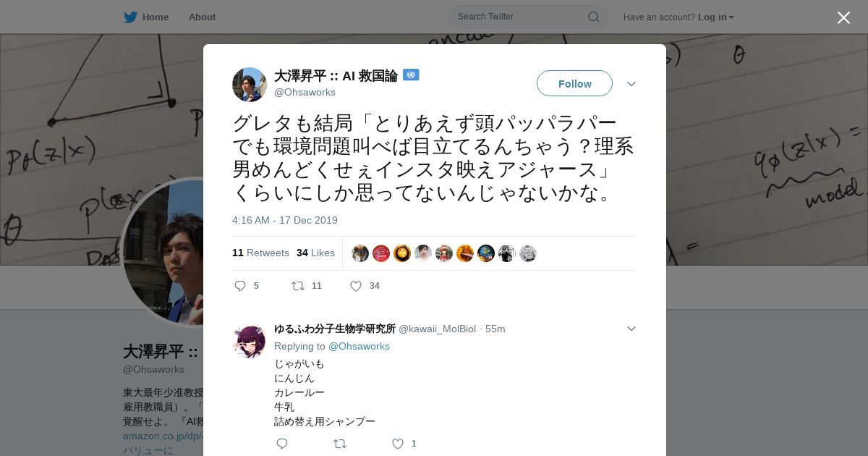Retweet the kawaii_MolBiol reply
868x456 pixels.
340,444
